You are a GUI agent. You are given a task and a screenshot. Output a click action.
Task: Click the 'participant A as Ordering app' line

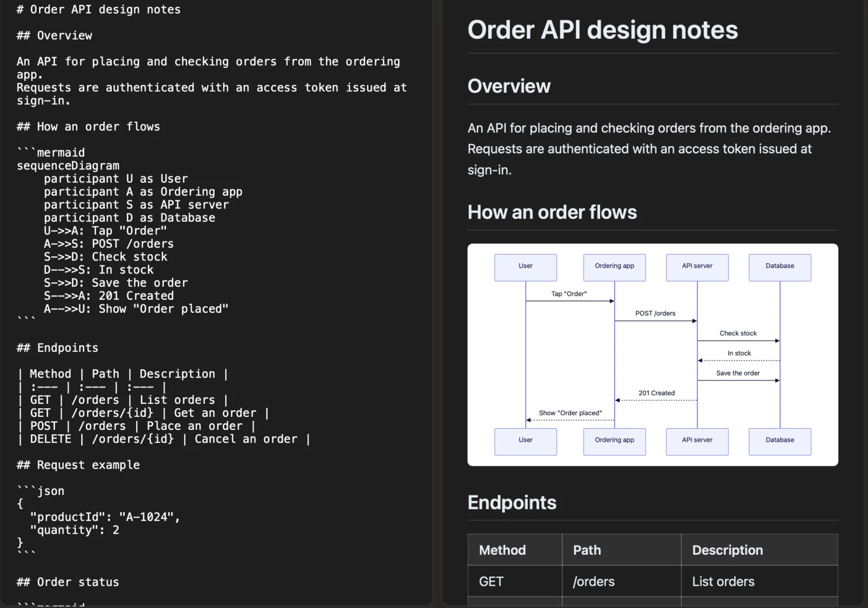click(x=143, y=192)
